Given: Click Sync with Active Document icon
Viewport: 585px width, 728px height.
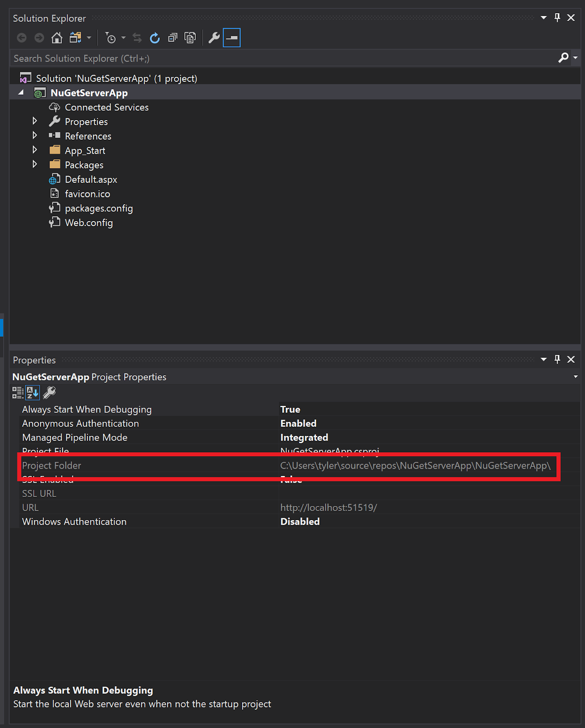Looking at the screenshot, I should [x=137, y=38].
